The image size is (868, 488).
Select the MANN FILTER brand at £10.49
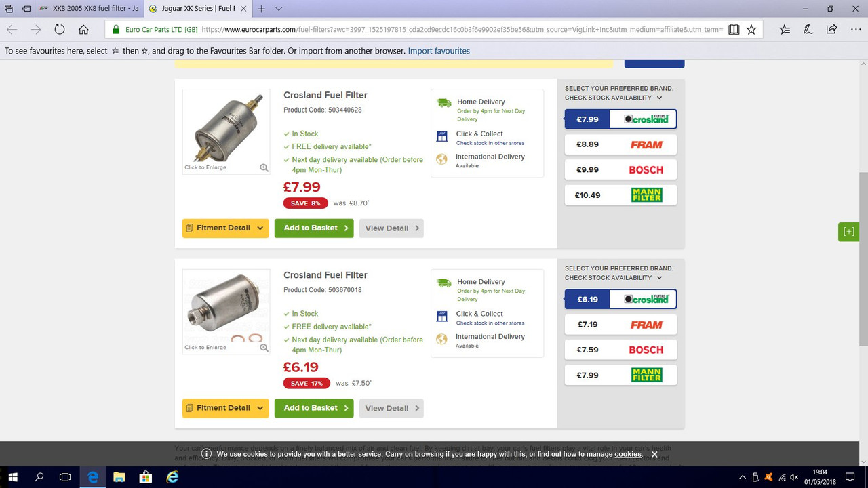(x=620, y=195)
